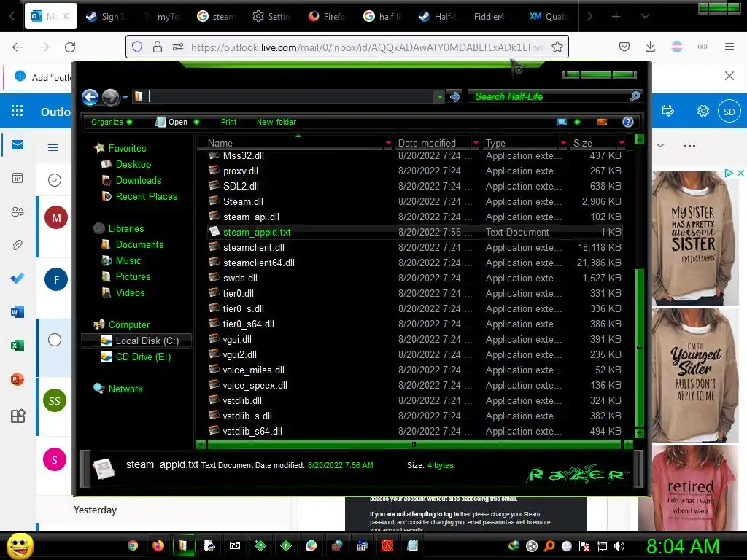Open 7-Zip from the taskbar
747x560 pixels.
(x=235, y=545)
